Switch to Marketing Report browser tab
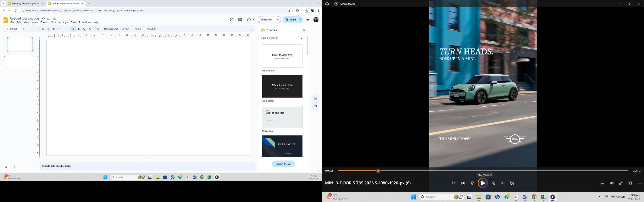The image size is (644, 202). click(x=26, y=3)
